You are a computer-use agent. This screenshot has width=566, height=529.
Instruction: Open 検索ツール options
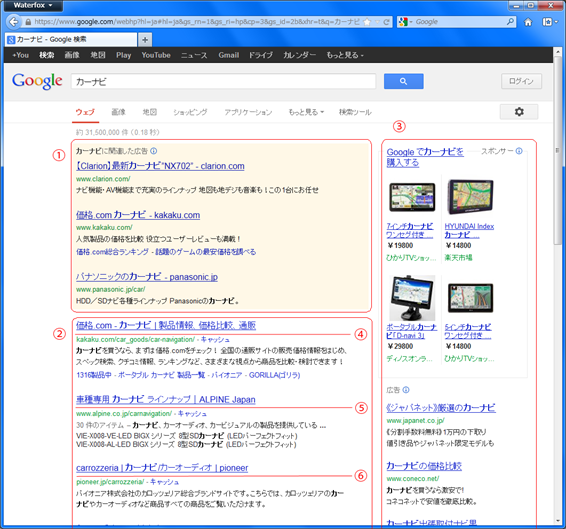[355, 112]
